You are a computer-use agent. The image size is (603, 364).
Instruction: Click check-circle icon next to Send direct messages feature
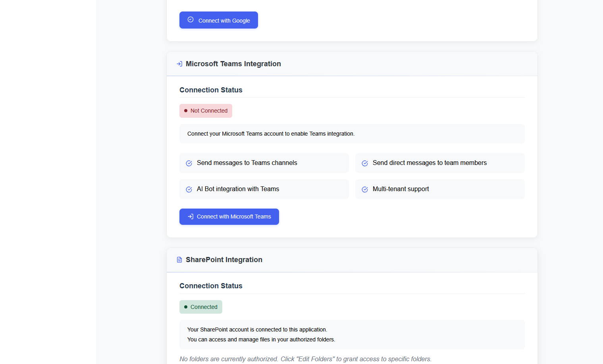[x=364, y=163]
